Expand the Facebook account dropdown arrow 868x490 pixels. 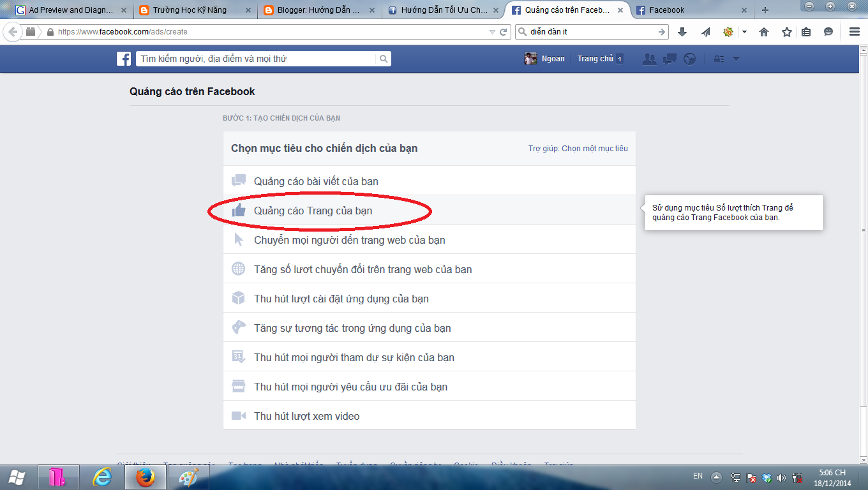736,59
